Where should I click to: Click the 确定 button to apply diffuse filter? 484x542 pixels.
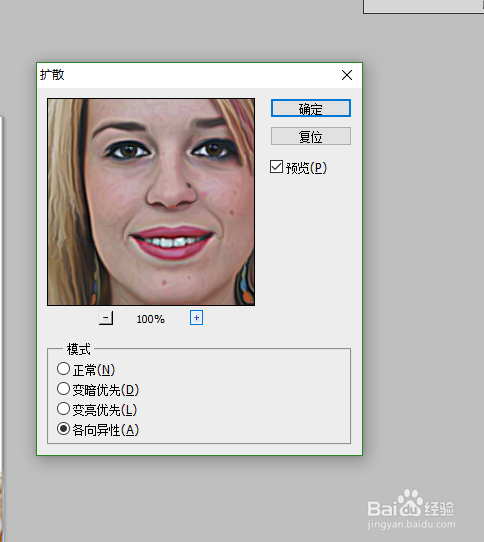pos(310,108)
